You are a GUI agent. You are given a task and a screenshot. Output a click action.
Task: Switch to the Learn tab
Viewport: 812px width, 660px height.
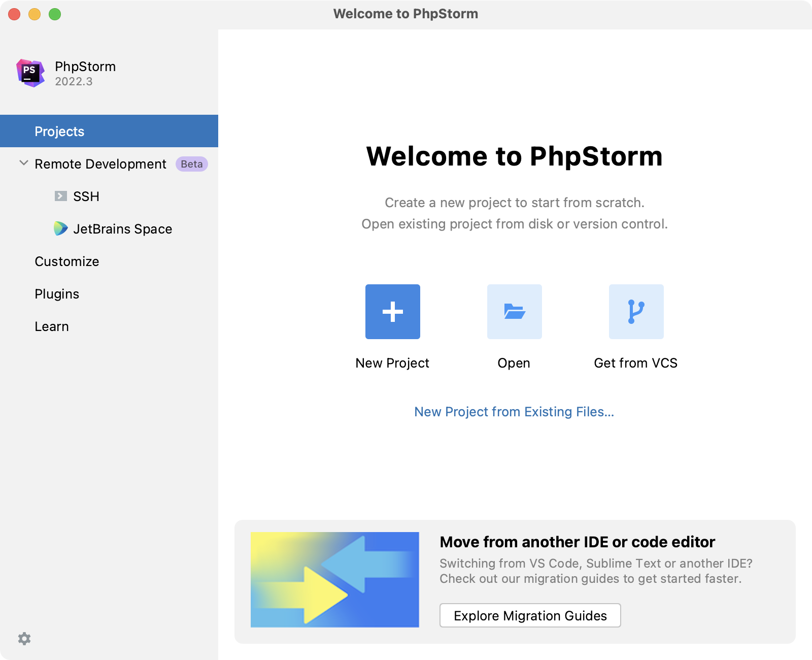[109, 326]
